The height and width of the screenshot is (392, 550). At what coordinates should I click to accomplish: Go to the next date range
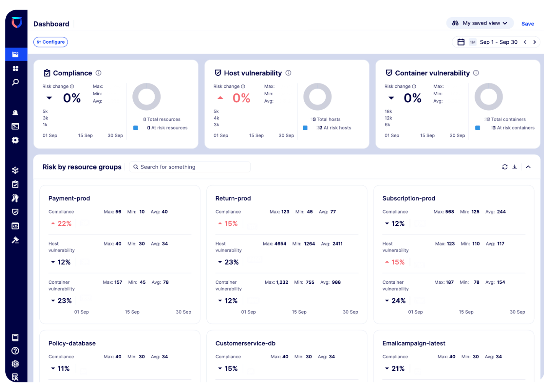click(x=535, y=42)
